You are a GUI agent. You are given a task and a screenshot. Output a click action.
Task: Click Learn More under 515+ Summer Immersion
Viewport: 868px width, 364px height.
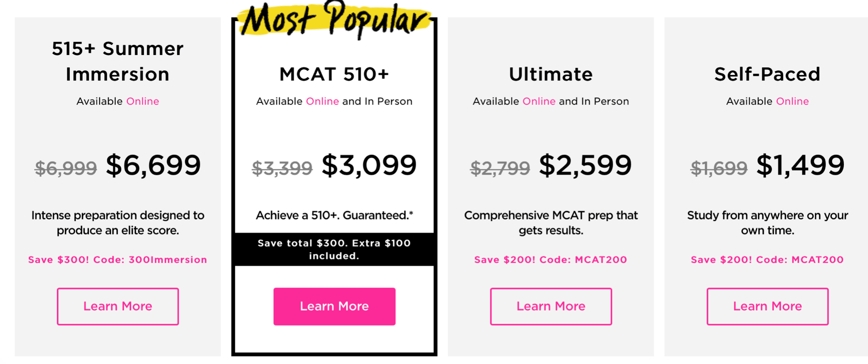coord(118,306)
